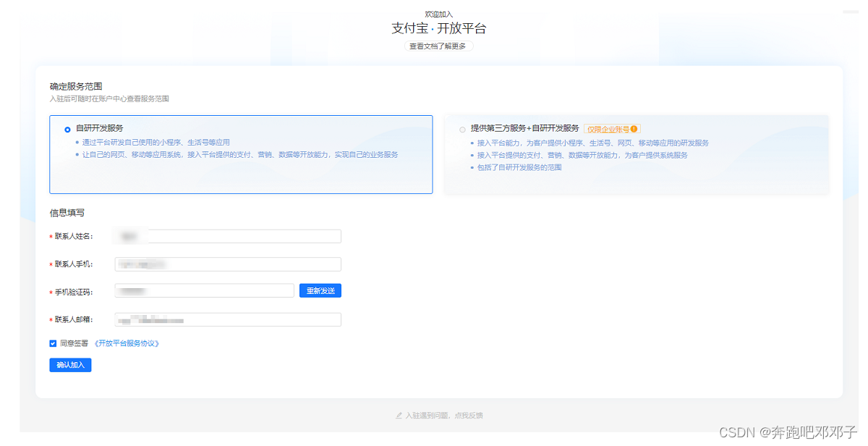
Task: Click the 重新发送 button
Action: click(x=320, y=290)
